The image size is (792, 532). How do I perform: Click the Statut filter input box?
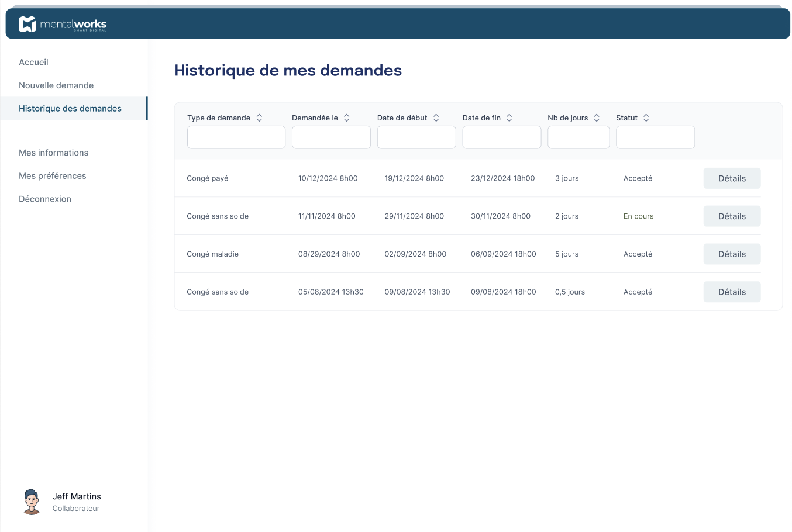point(655,137)
